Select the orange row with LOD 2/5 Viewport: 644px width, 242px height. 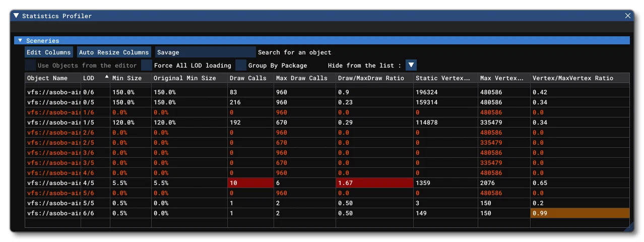click(328, 143)
